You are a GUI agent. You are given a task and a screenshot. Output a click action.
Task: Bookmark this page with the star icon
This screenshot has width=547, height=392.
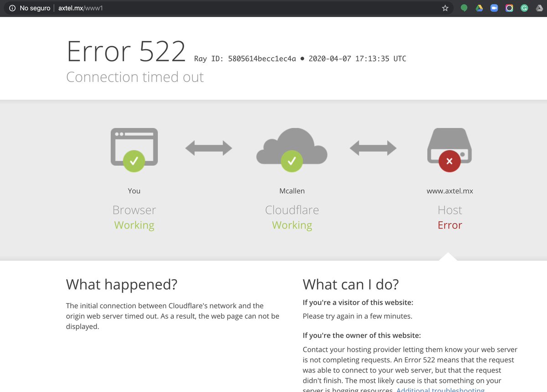click(445, 8)
